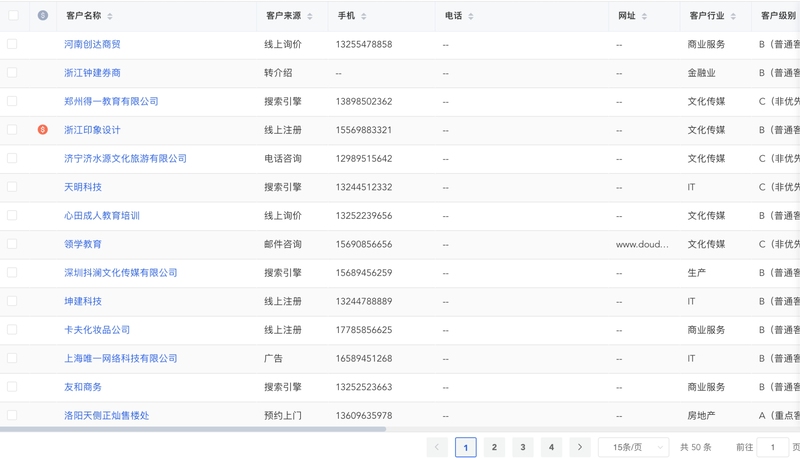
Task: Sort by 手机 column arrows
Action: (x=364, y=16)
